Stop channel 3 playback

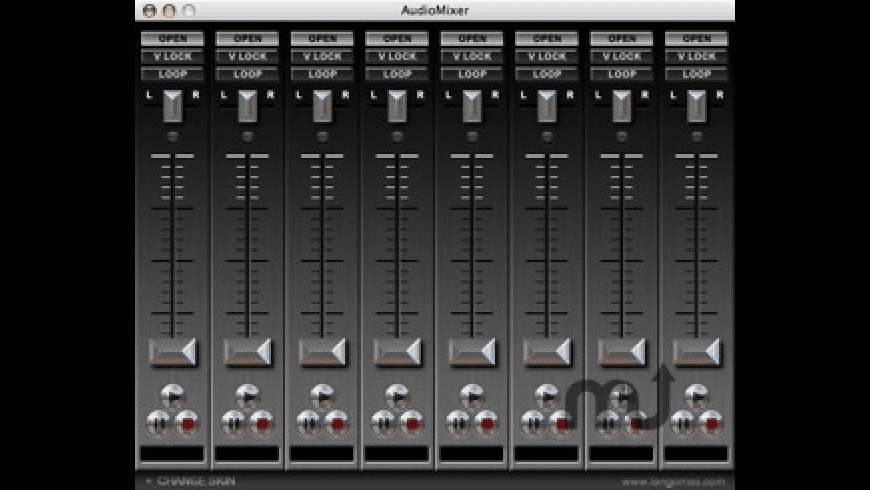(337, 423)
